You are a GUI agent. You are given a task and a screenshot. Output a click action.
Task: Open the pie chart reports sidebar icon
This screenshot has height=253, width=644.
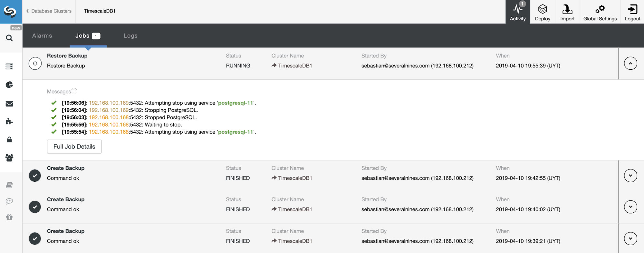tap(9, 85)
